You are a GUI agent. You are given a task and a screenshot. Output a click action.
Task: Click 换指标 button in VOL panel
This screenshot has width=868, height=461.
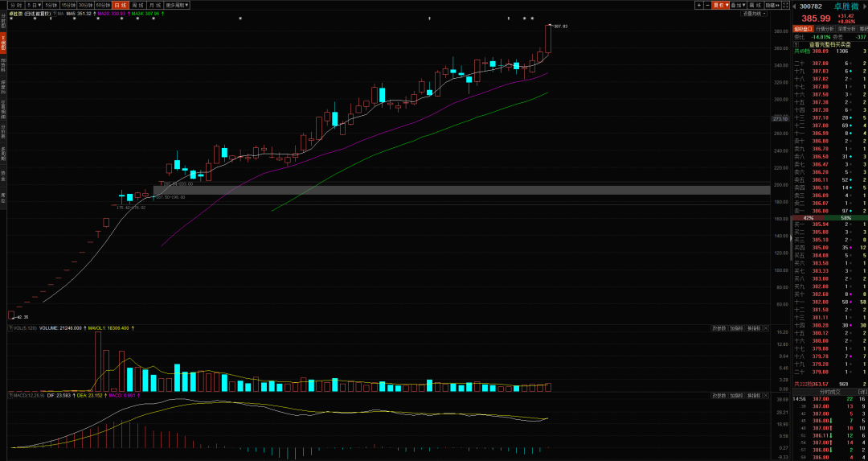point(753,328)
